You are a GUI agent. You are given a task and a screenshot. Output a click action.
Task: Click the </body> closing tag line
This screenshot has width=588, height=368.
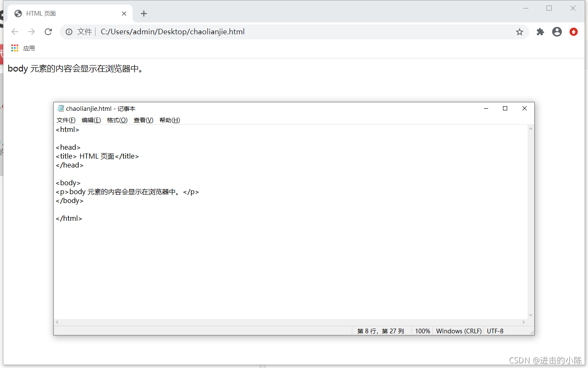click(70, 200)
